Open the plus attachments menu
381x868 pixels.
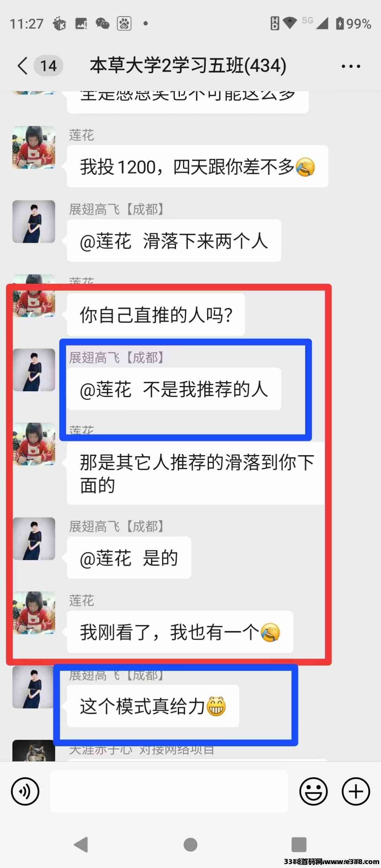pos(356,791)
